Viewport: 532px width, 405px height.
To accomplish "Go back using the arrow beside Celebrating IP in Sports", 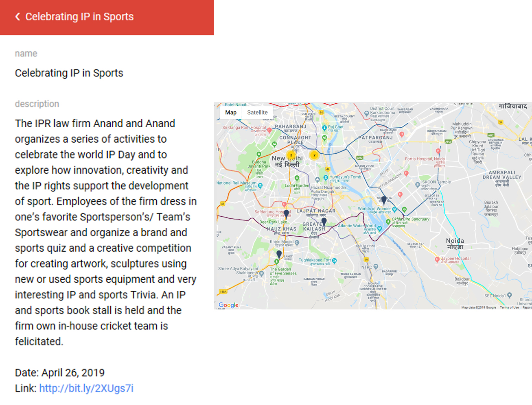I will point(18,17).
